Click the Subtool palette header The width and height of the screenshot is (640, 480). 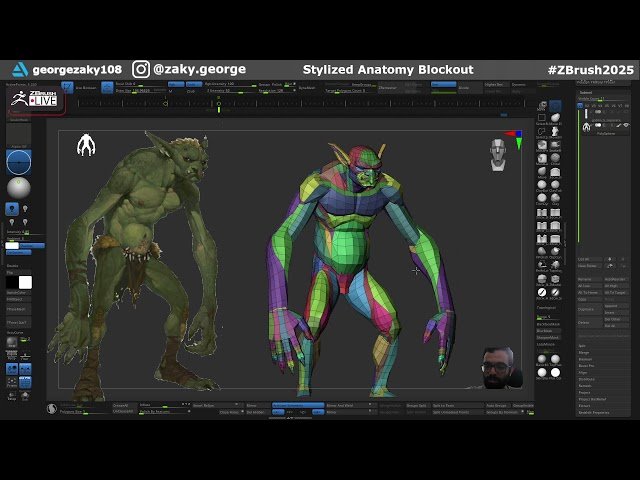click(x=586, y=93)
